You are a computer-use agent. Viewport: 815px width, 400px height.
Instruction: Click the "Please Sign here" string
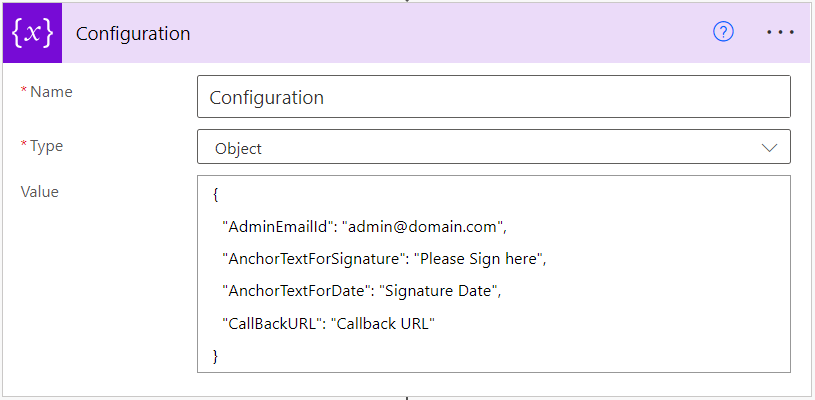tap(478, 259)
